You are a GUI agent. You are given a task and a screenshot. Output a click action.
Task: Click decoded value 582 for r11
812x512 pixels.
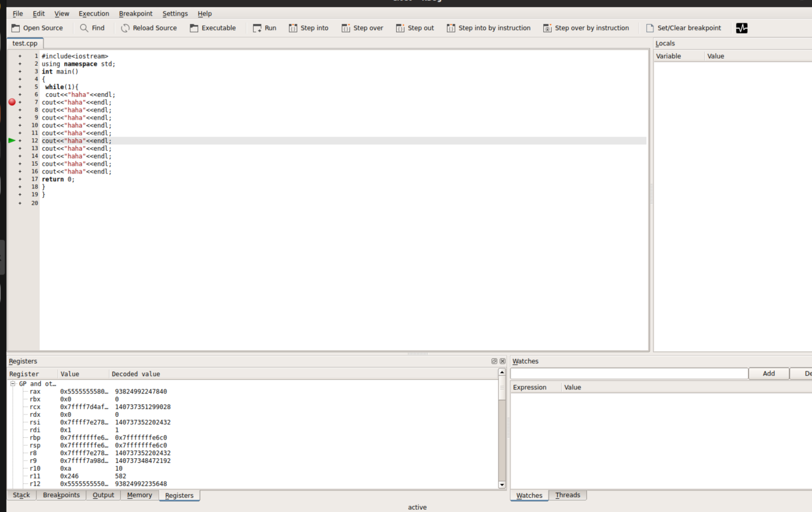tap(120, 477)
